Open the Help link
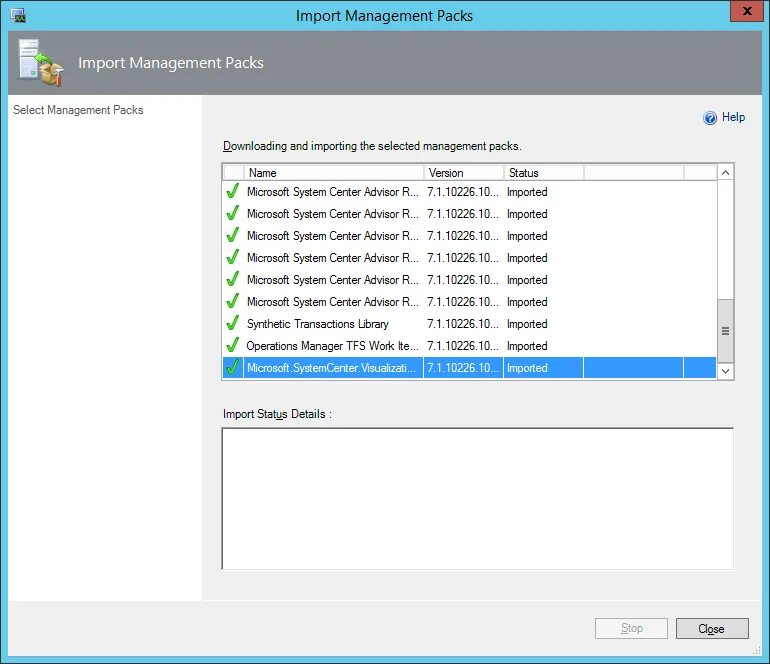Viewport: 770px width, 664px height. (x=733, y=117)
